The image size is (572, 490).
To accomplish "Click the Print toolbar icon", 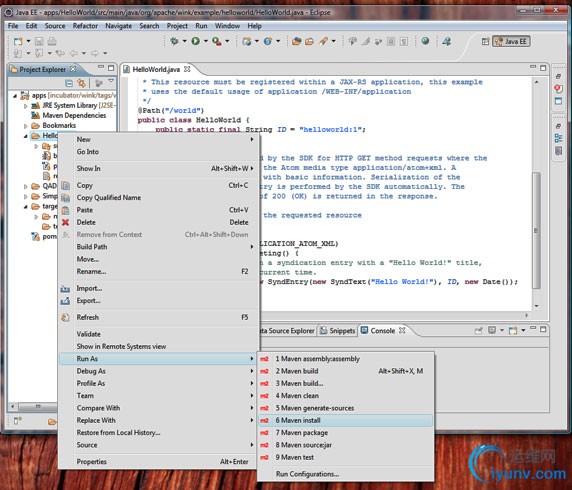I will (52, 41).
